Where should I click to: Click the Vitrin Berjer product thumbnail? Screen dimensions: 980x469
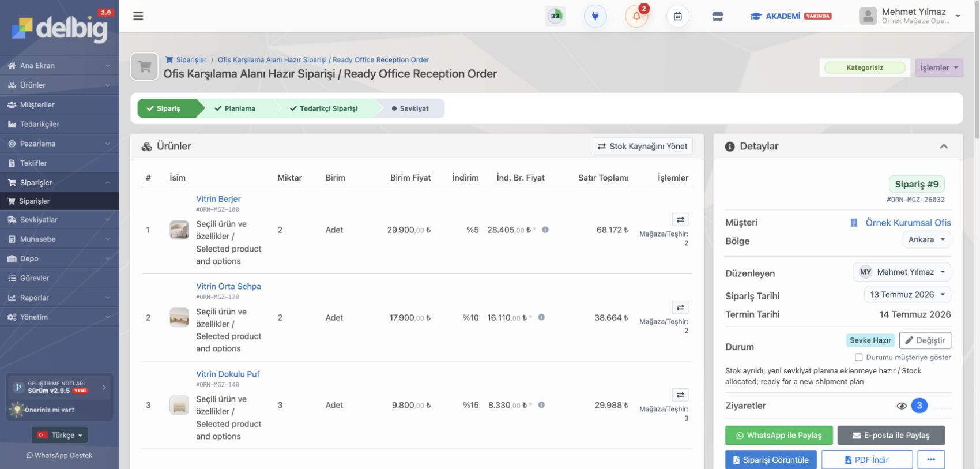[179, 230]
